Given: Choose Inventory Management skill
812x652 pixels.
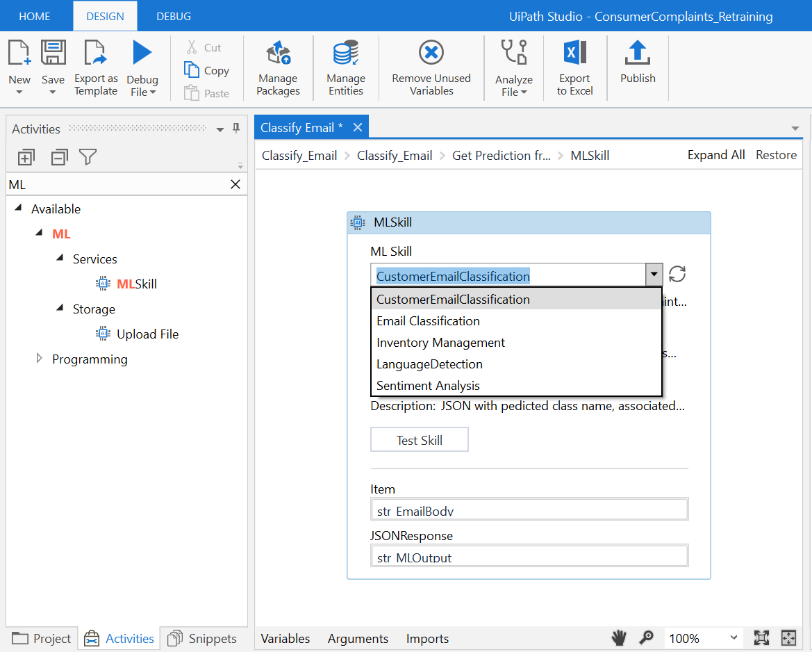Looking at the screenshot, I should click(516, 343).
